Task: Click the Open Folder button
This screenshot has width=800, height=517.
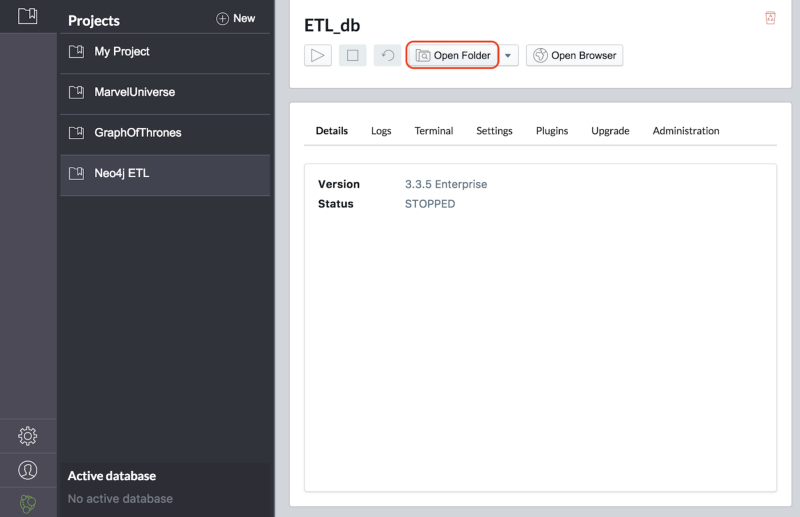Action: 453,55
